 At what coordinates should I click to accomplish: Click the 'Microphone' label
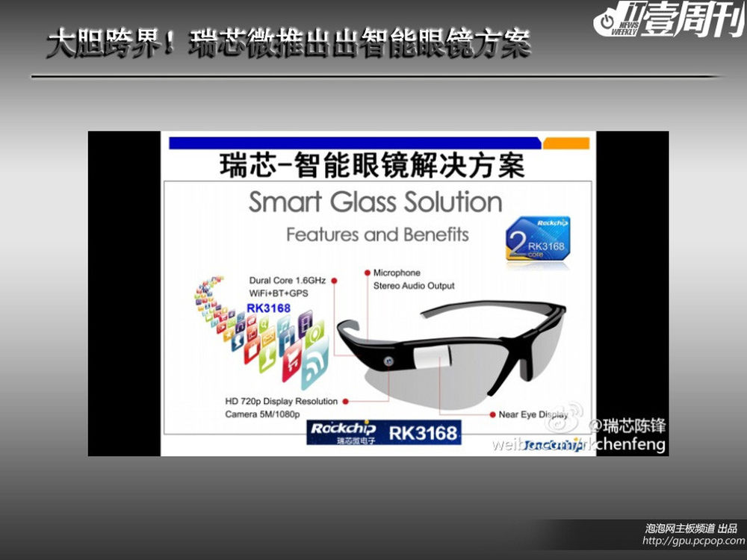coord(397,273)
